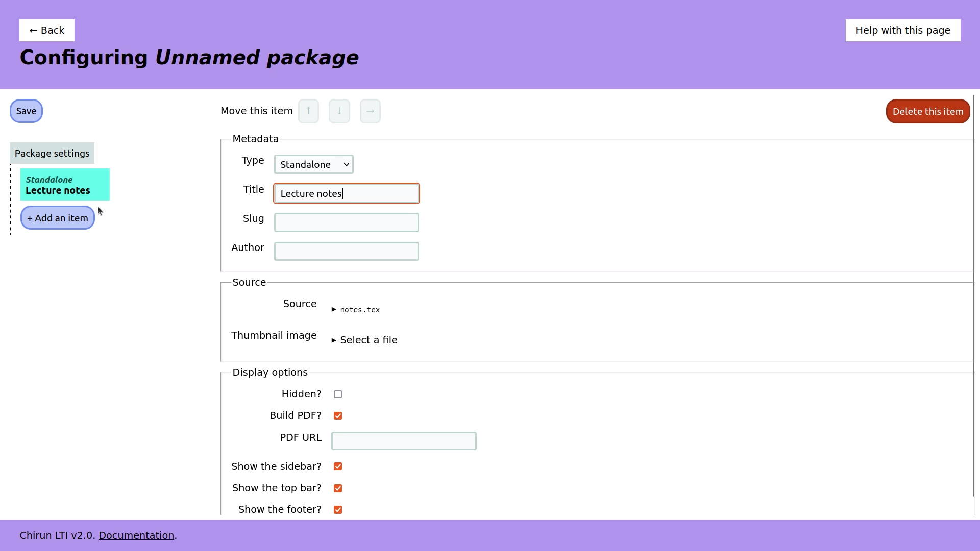Click the Package settings panel icon
The width and height of the screenshot is (980, 551).
(52, 154)
